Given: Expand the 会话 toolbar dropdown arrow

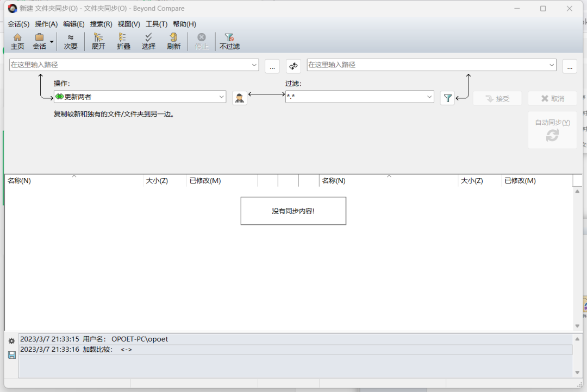Looking at the screenshot, I should (x=52, y=42).
